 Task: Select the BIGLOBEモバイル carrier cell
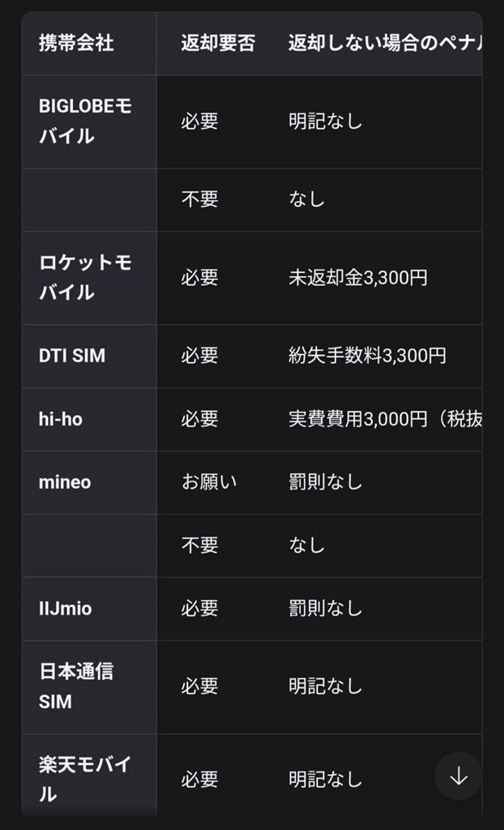[85, 122]
